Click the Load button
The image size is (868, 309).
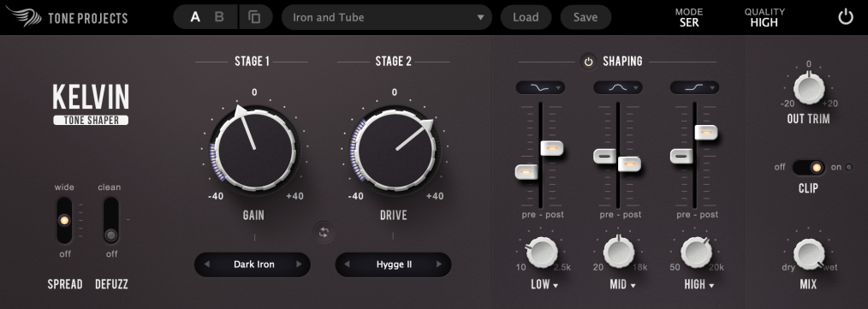tap(526, 17)
